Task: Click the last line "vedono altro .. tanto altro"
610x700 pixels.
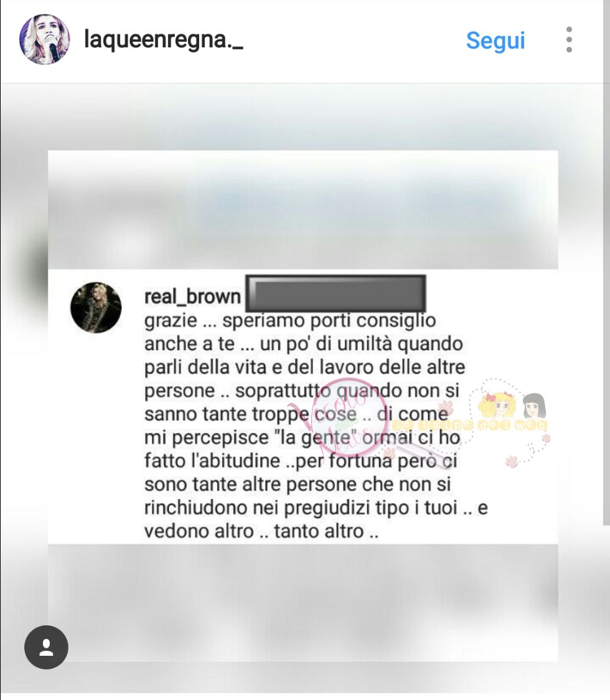Action: pos(261,531)
